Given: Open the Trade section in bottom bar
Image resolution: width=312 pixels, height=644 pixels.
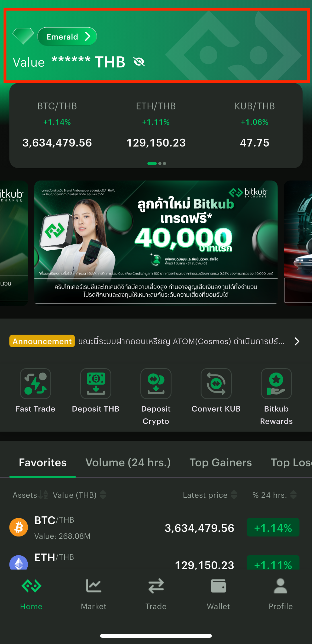Looking at the screenshot, I should pos(156,593).
